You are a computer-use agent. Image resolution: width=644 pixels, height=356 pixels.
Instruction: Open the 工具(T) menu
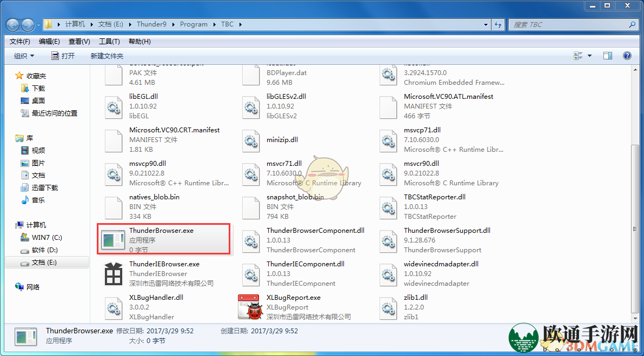pyautogui.click(x=109, y=42)
